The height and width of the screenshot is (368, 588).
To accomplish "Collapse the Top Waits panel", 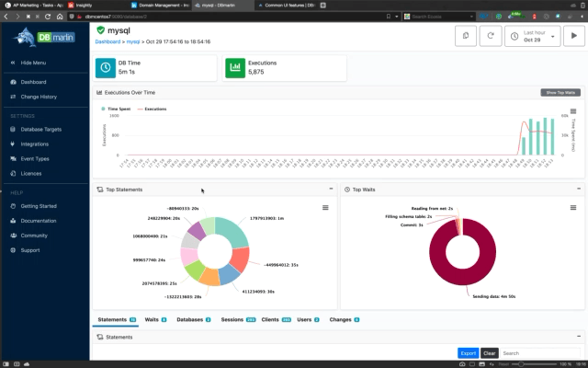I will coord(578,189).
